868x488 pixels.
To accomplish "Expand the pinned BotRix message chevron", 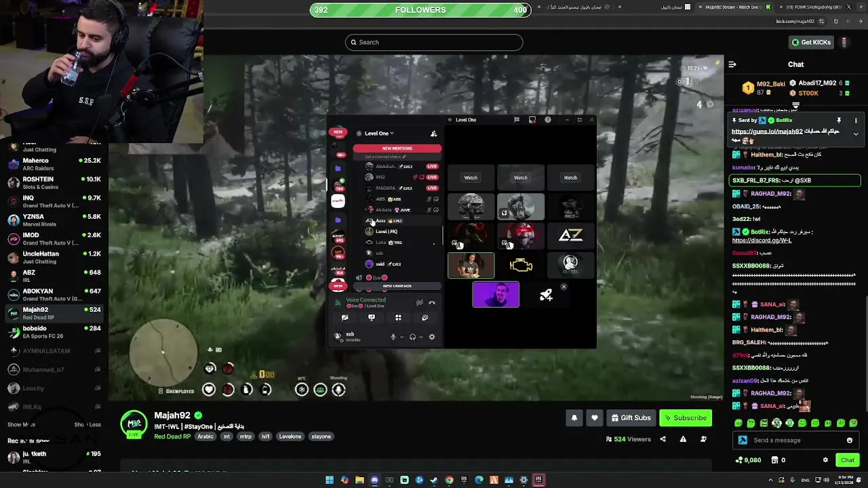I will 856,134.
